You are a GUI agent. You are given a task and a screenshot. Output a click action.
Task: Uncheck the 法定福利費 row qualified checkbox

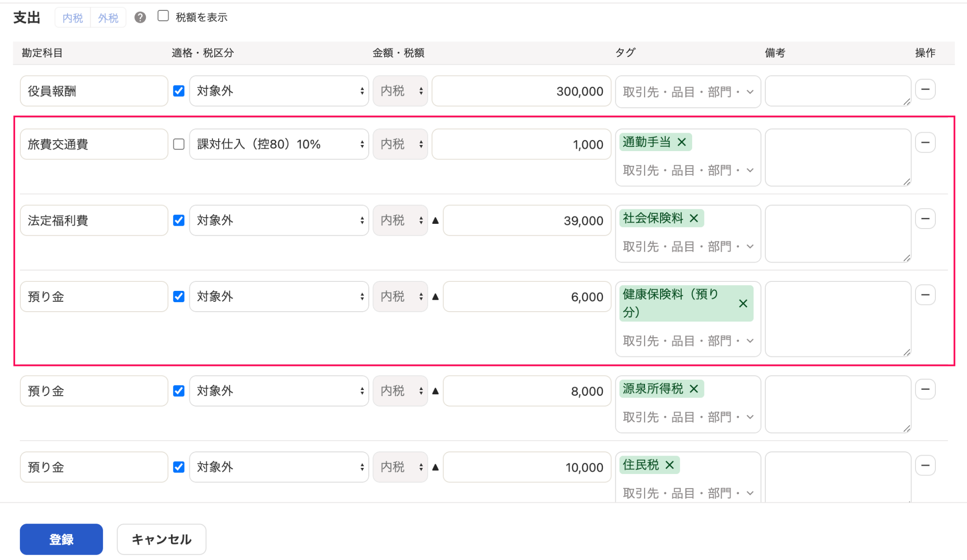coord(178,221)
